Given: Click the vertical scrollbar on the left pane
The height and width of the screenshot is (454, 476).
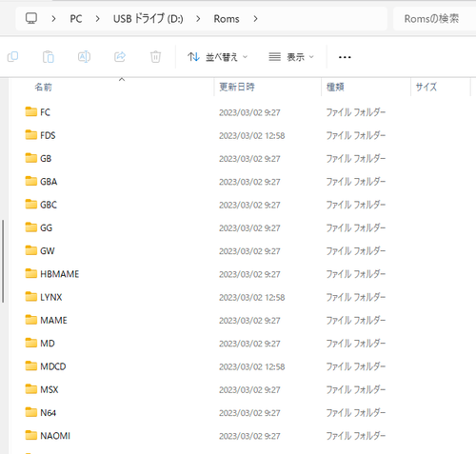Looking at the screenshot, I should click(3, 261).
